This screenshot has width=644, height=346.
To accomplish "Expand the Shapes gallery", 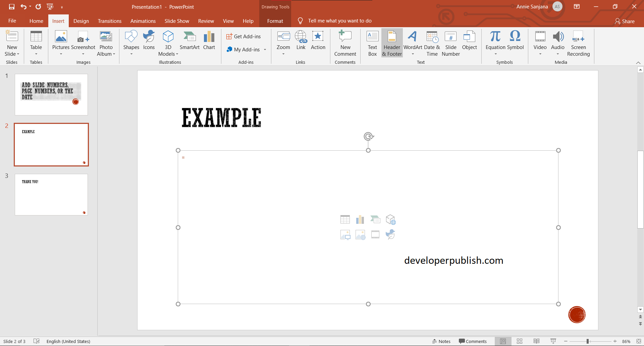I will point(131,54).
